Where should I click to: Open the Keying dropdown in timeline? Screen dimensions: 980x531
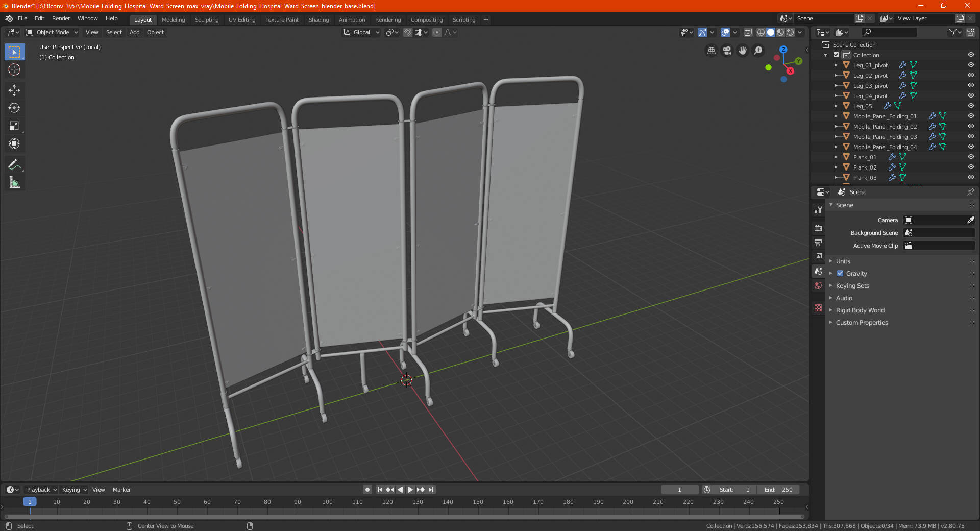coord(74,490)
